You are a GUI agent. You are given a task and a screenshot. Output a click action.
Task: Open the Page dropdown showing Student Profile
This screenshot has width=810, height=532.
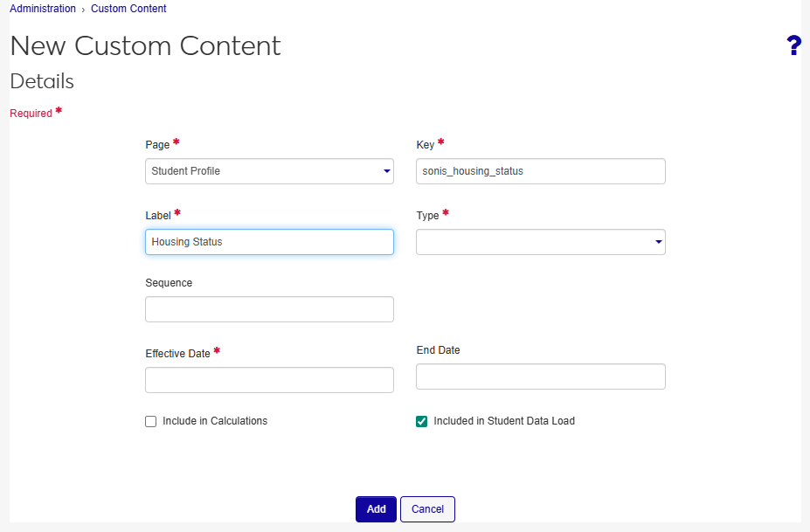(x=262, y=171)
